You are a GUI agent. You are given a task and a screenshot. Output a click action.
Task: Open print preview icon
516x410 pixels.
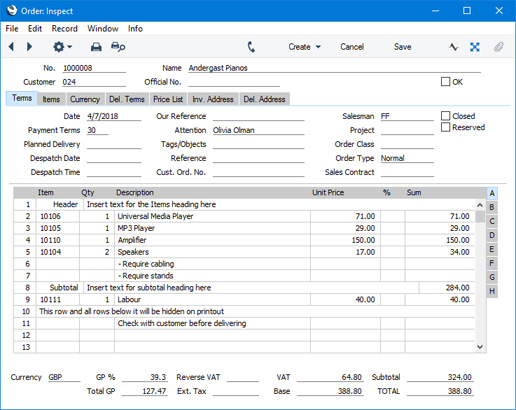118,47
